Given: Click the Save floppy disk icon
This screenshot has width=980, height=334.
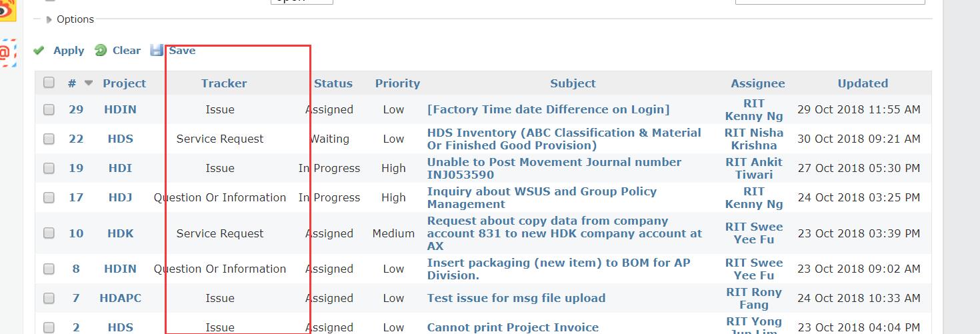Looking at the screenshot, I should click(157, 50).
